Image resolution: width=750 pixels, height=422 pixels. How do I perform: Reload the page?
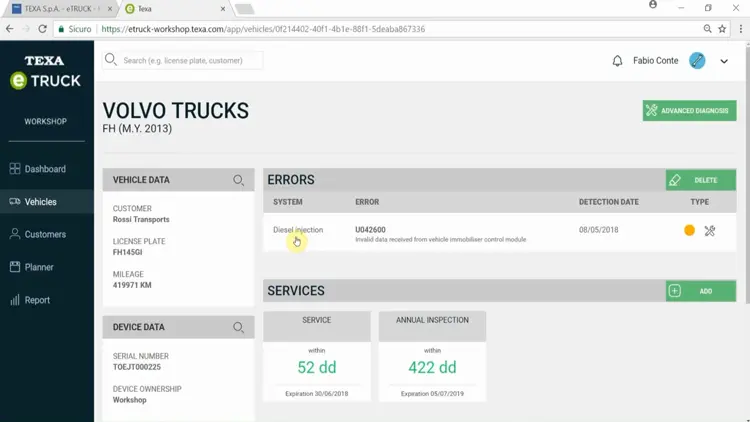43,29
